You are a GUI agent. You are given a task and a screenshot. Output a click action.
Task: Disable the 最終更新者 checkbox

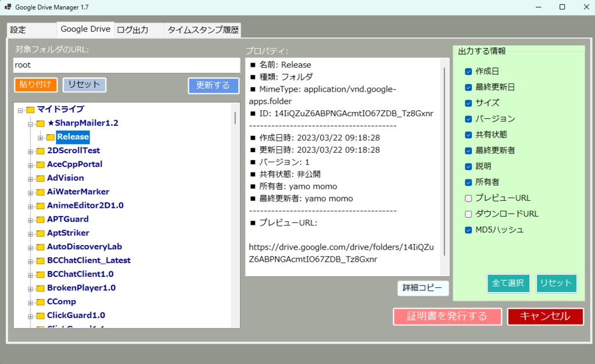pos(468,150)
